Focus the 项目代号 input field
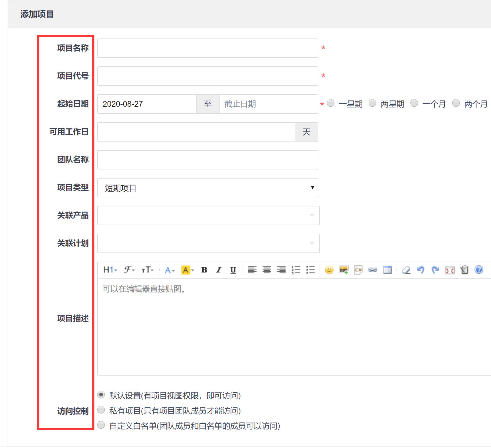The height and width of the screenshot is (448, 491). 208,76
